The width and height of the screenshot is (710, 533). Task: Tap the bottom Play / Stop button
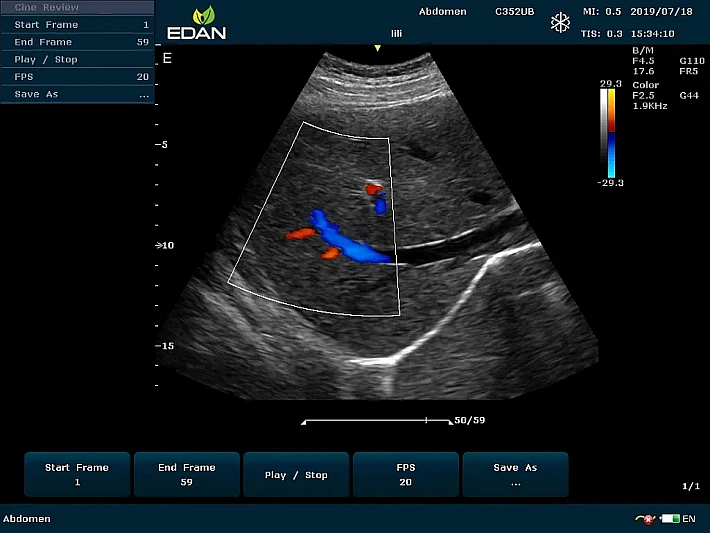coord(296,474)
